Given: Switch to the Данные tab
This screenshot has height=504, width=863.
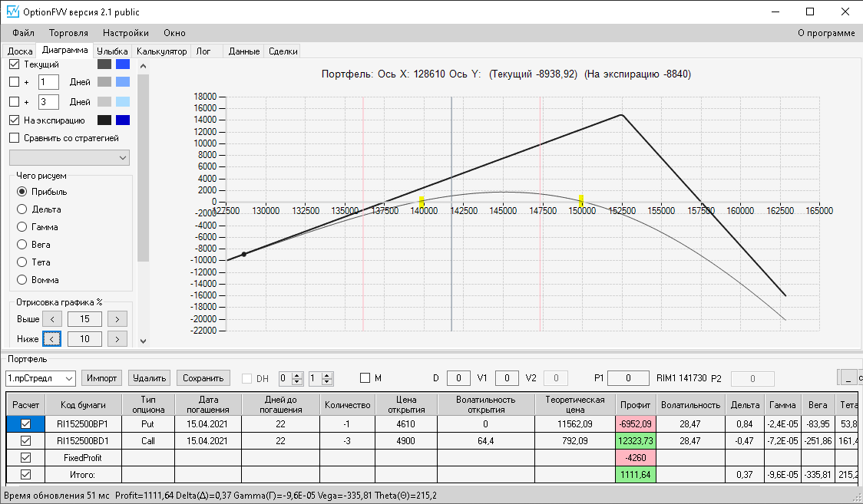Looking at the screenshot, I should click(x=244, y=51).
